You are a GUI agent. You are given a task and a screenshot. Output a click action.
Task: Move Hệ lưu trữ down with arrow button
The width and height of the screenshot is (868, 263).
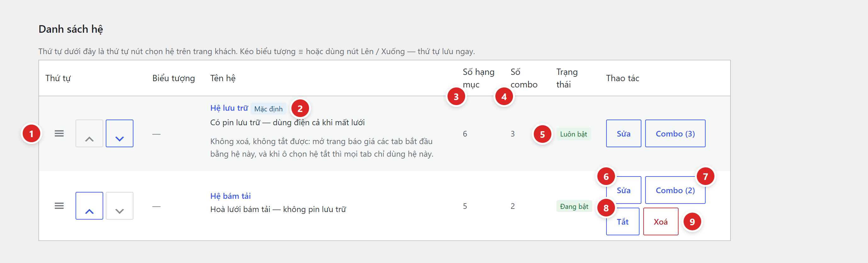click(x=120, y=133)
